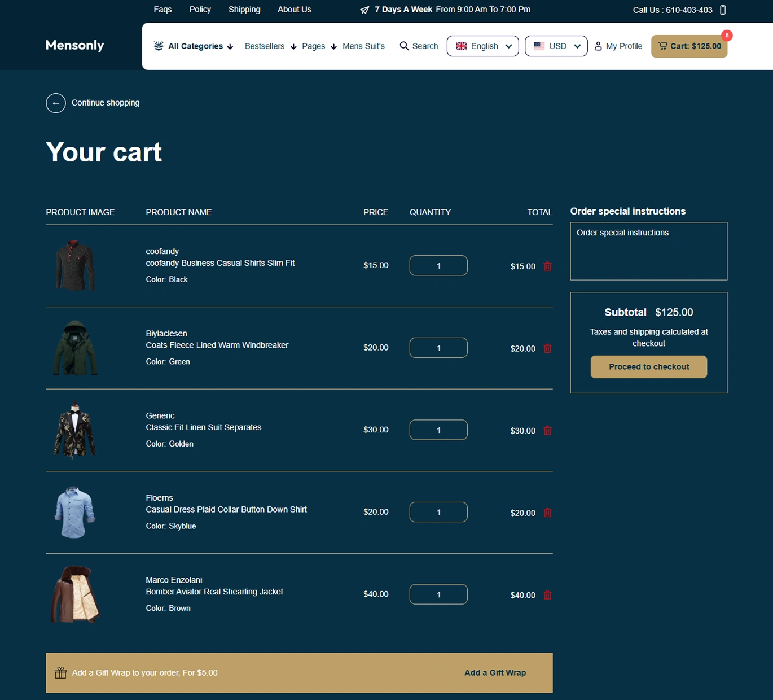The width and height of the screenshot is (773, 700).
Task: Focus the Order special instructions text box
Action: (x=648, y=251)
